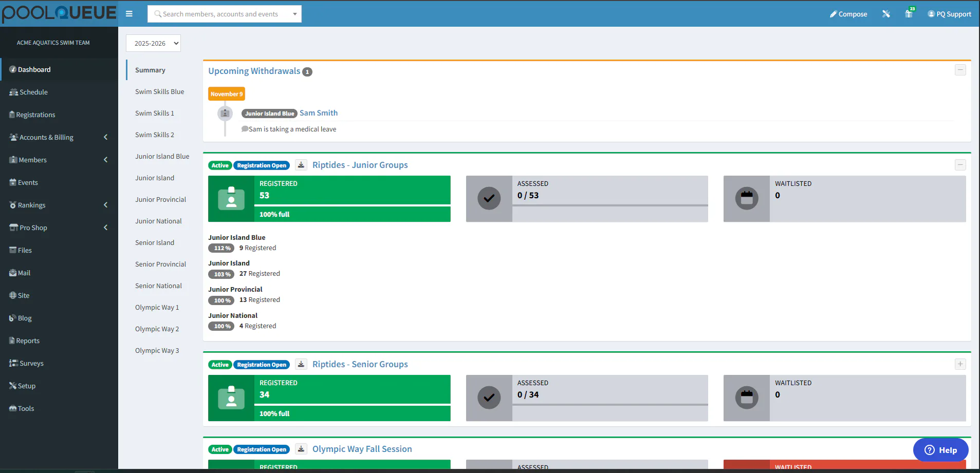Open the Reports sidebar item

(x=59, y=340)
